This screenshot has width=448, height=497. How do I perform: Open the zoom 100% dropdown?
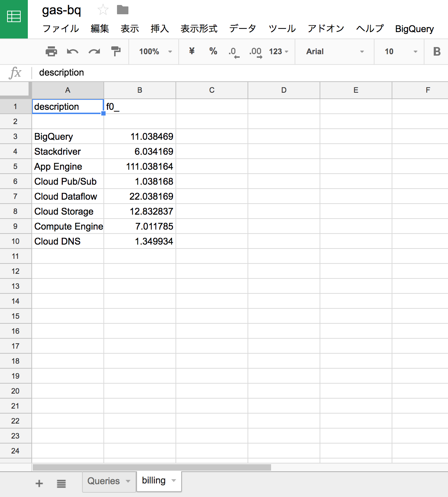(x=156, y=51)
